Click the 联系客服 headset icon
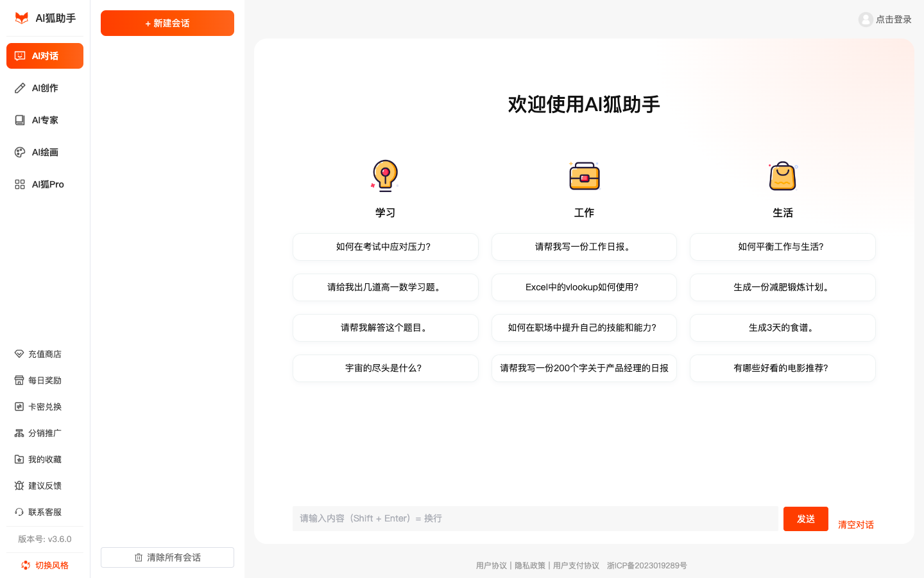This screenshot has height=578, width=924. 19,512
